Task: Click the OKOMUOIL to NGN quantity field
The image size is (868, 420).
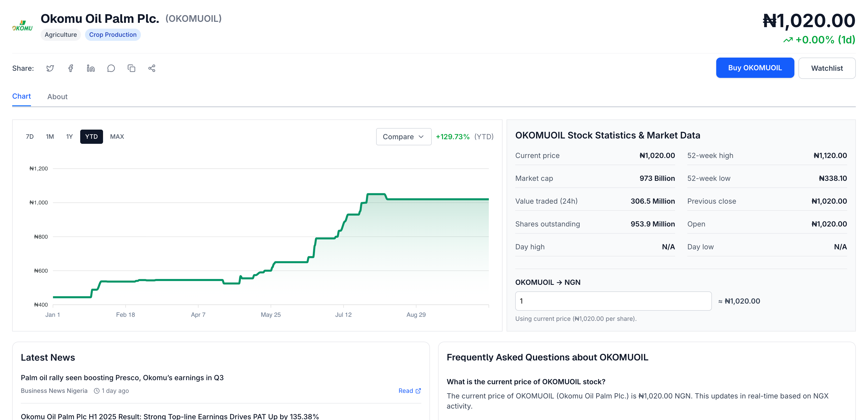Action: pyautogui.click(x=613, y=301)
